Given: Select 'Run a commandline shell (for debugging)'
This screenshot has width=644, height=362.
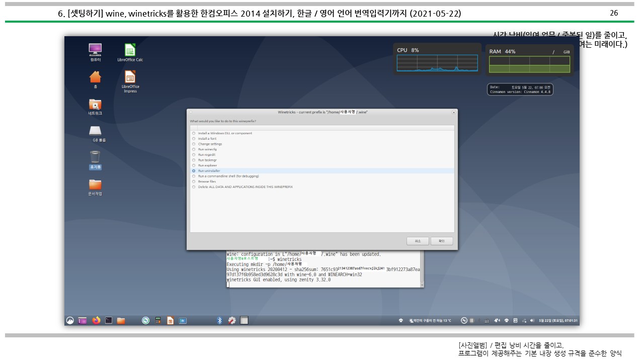Looking at the screenshot, I should coord(194,176).
